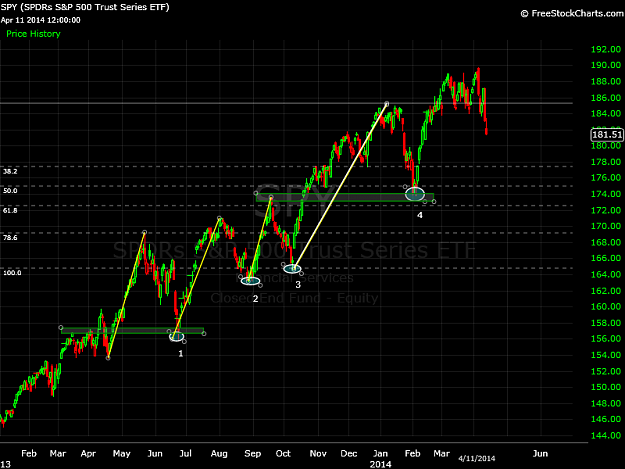Click the 184.00 price axis label

(x=605, y=114)
